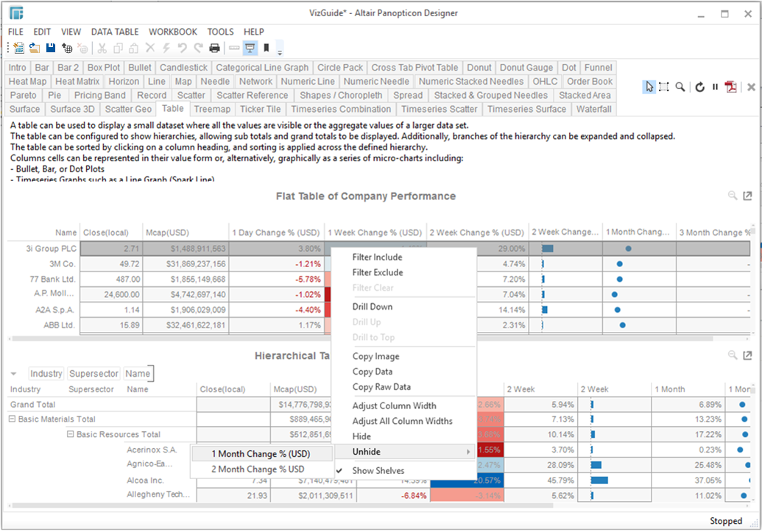Switch to the Treemap tab

click(x=212, y=109)
